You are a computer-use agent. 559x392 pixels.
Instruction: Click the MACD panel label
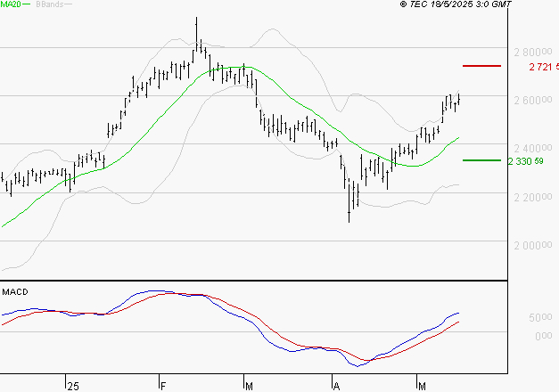(15, 292)
